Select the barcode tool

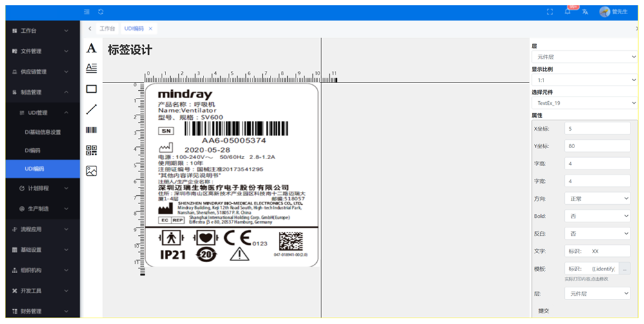pos(91,130)
